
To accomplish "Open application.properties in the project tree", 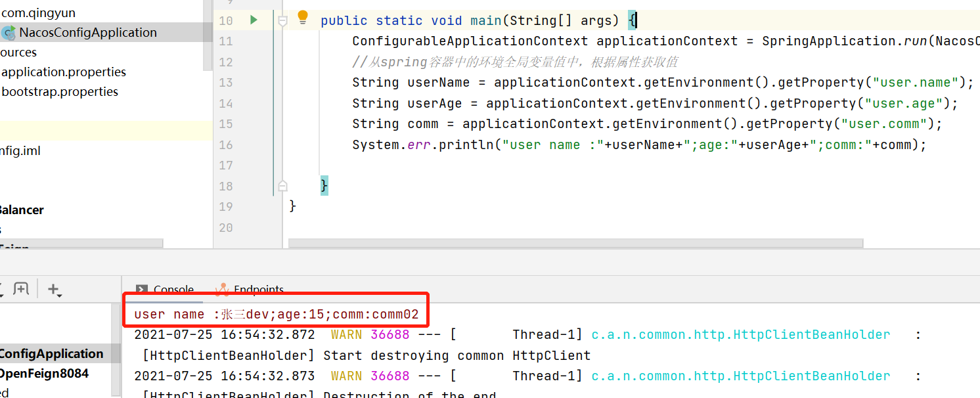I will [x=63, y=72].
